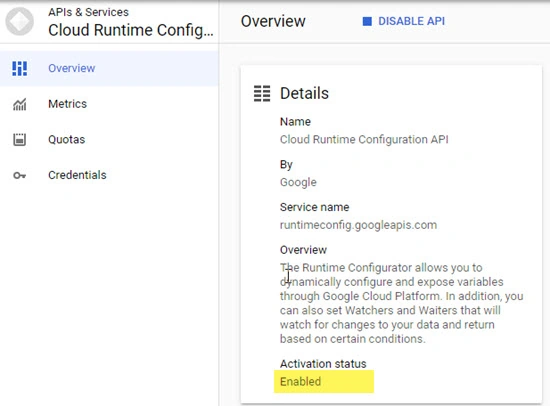Select 'Cloud Runtime Configuration API' name value
This screenshot has width=550, height=406.
tap(364, 140)
